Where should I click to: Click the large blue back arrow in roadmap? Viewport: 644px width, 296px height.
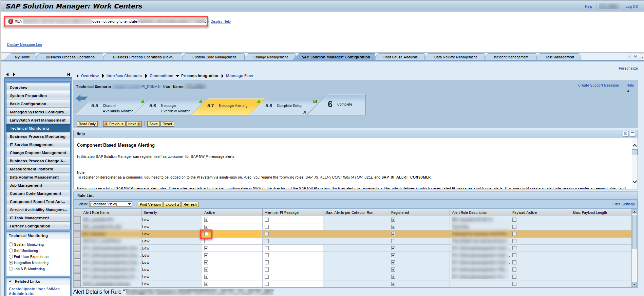81,98
